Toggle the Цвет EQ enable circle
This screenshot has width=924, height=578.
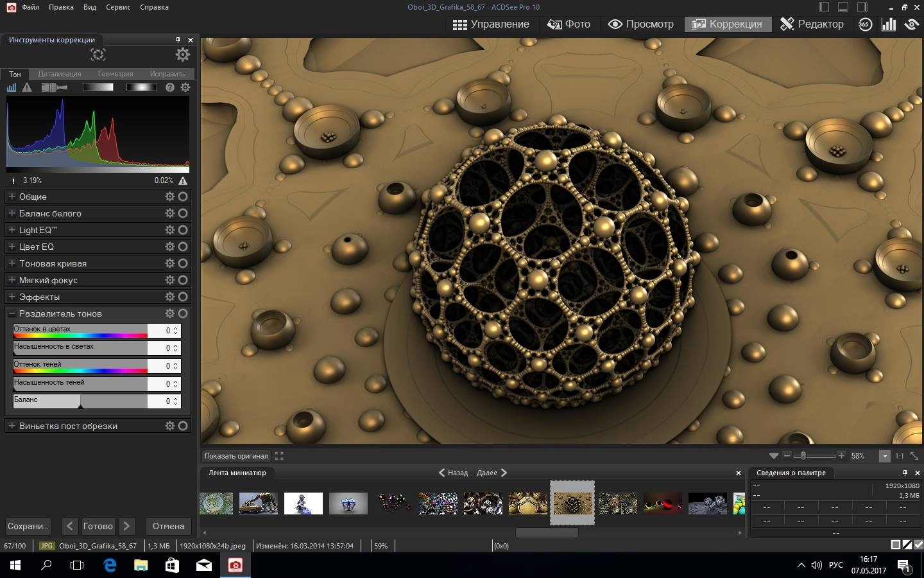(x=183, y=247)
